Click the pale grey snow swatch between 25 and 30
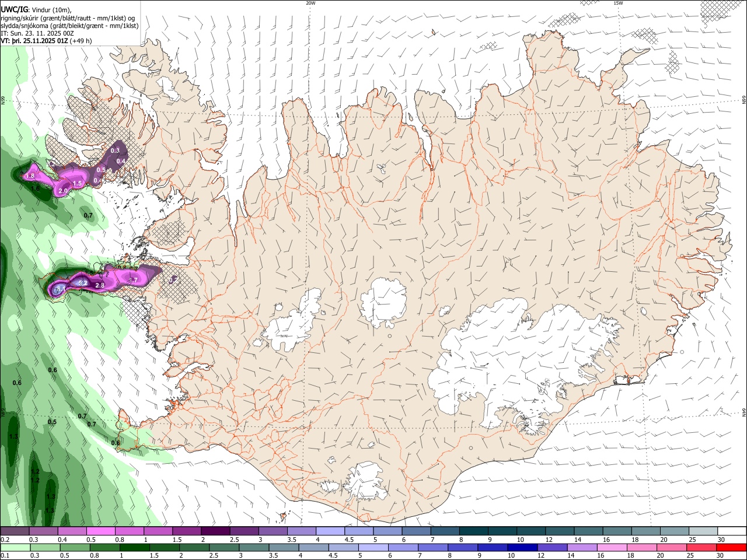 [x=704, y=531]
